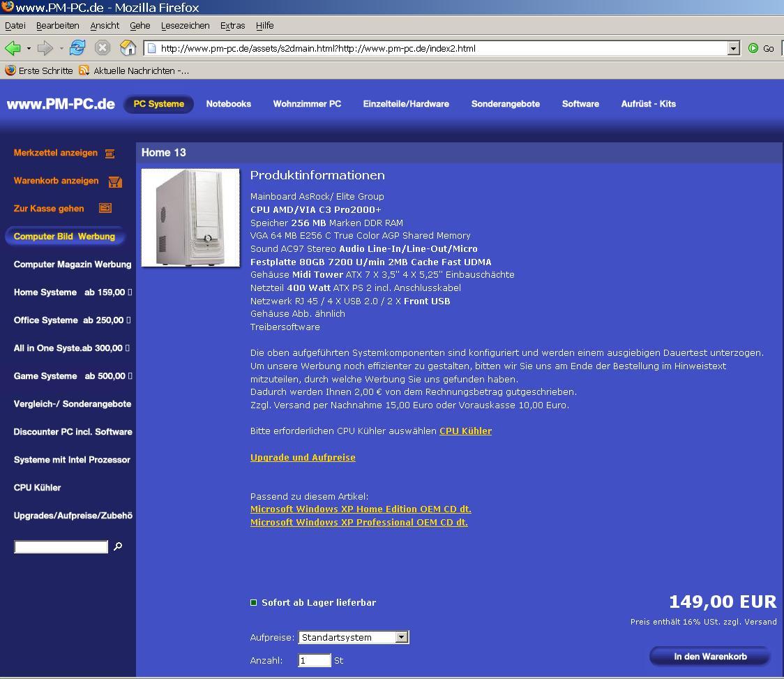The height and width of the screenshot is (679, 784).
Task: Select the Wohnzimmer PC tab
Action: coord(307,104)
